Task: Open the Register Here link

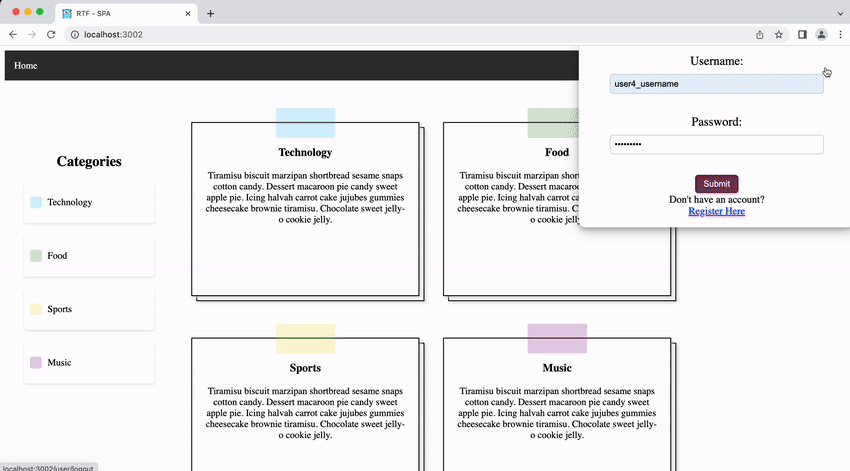Action: coord(716,211)
